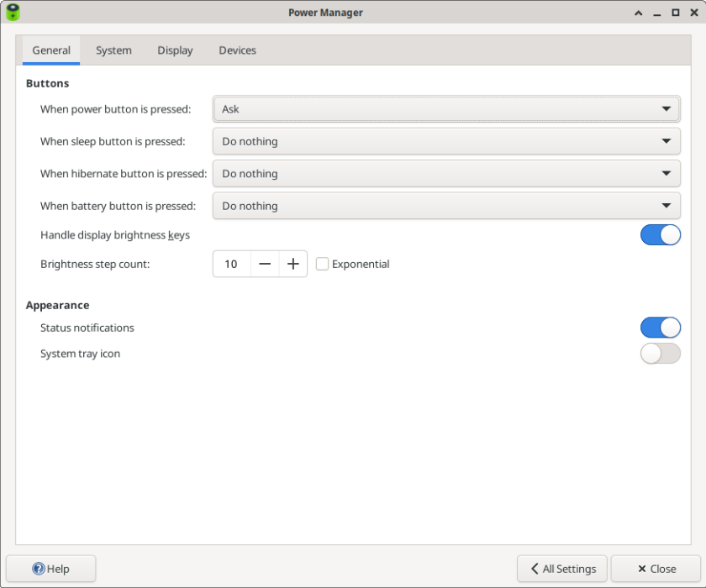Click the brightness step count value field
The width and height of the screenshot is (706, 588).
pos(231,264)
